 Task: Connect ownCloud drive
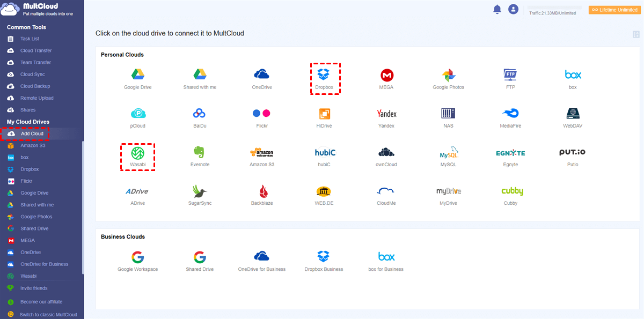click(386, 157)
